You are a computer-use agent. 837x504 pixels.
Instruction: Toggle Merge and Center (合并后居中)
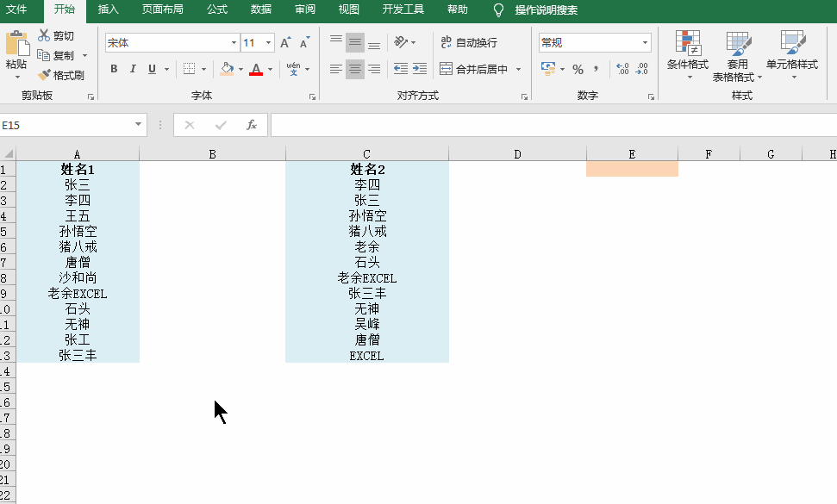pyautogui.click(x=473, y=69)
